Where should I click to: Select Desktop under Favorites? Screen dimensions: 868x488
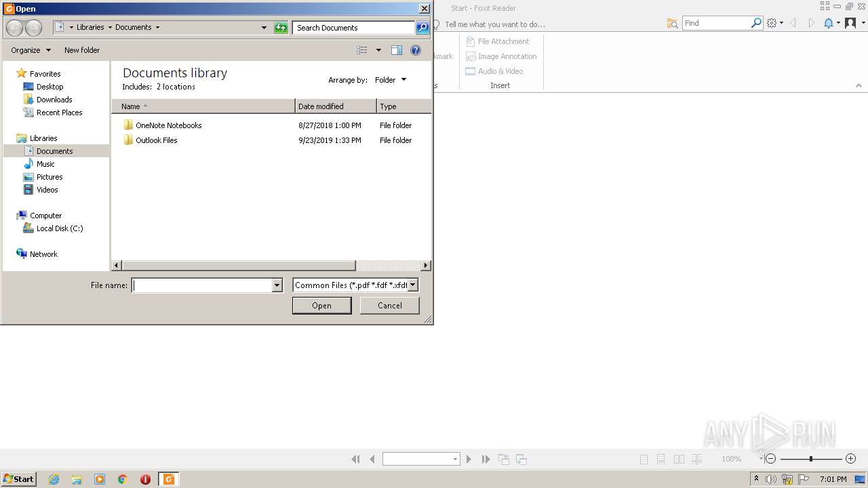click(x=50, y=87)
